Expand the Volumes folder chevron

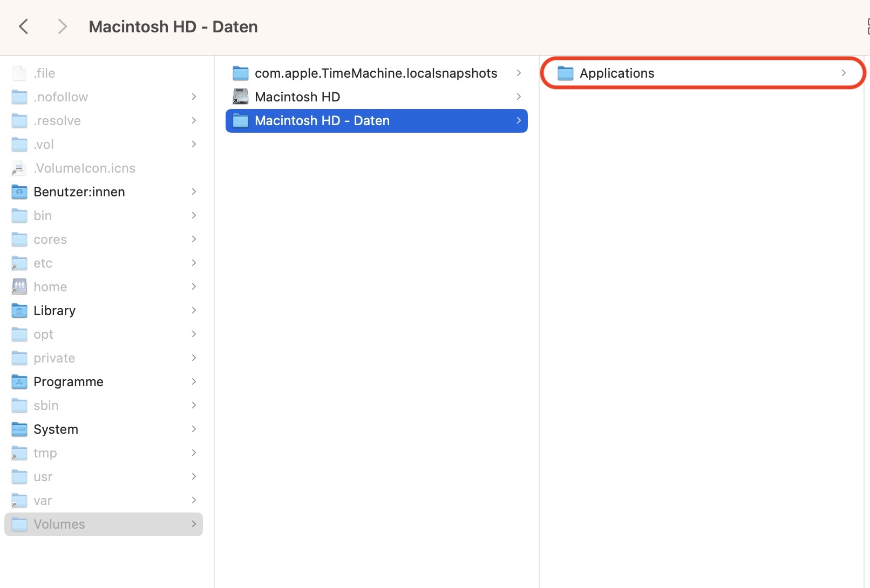point(194,524)
